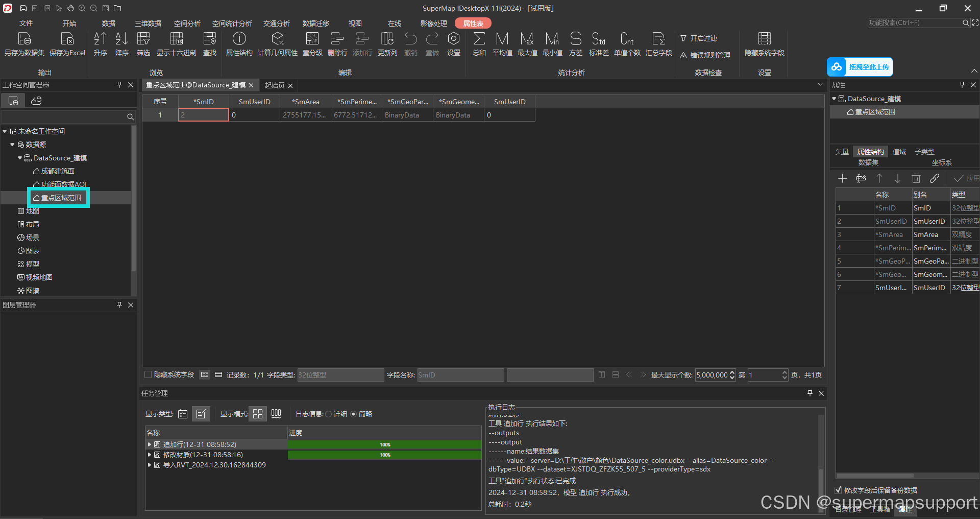Switch display mode to grid view
The image size is (980, 519).
pyautogui.click(x=258, y=414)
